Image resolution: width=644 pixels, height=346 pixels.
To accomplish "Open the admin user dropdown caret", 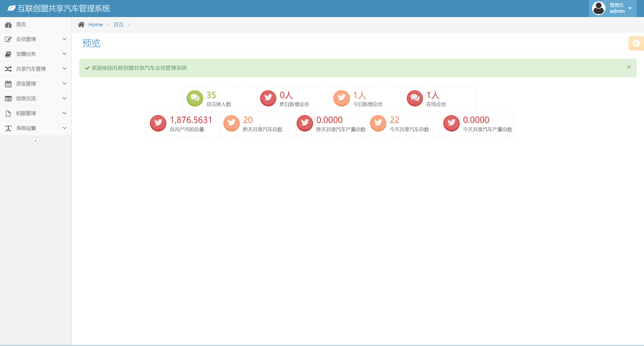I will click(x=630, y=8).
